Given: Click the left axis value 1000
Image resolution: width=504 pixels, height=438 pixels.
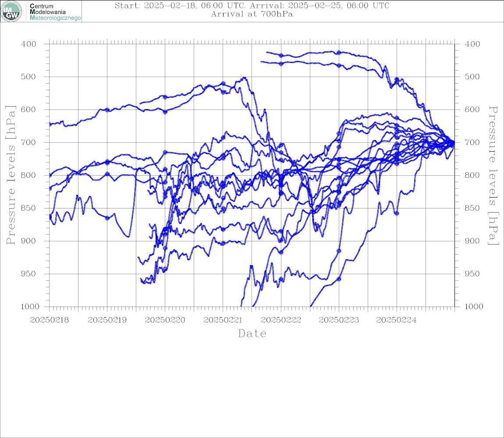Looking at the screenshot, I should [30, 307].
